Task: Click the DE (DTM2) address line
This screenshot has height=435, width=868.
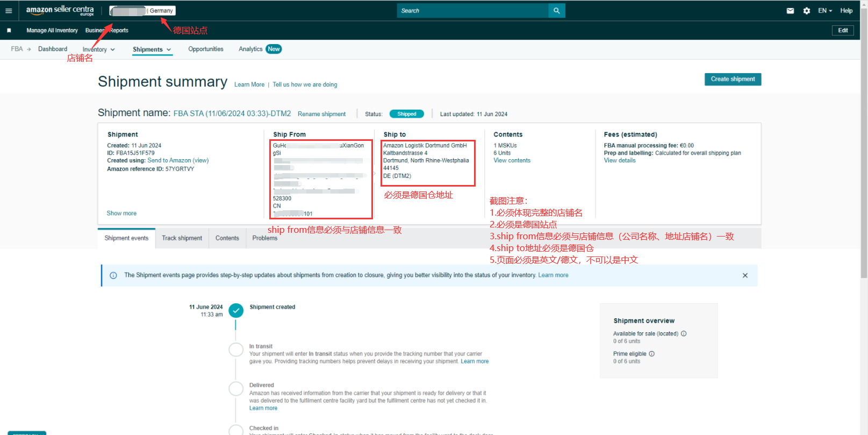Action: point(397,176)
